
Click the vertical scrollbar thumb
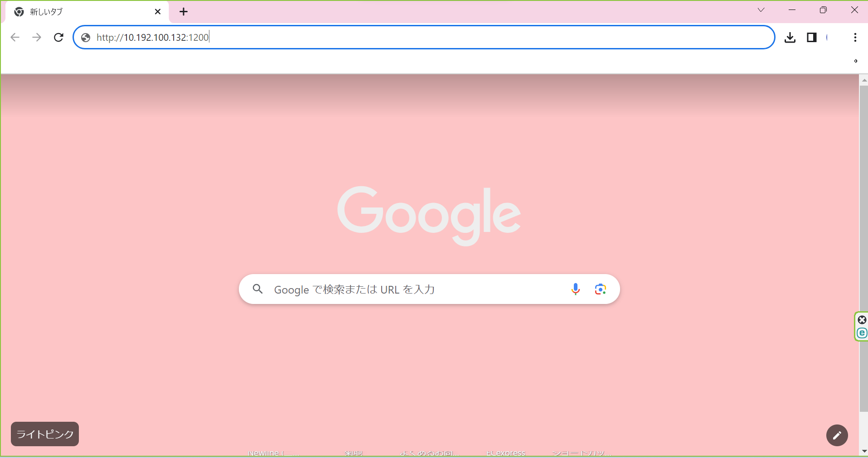pos(864,248)
